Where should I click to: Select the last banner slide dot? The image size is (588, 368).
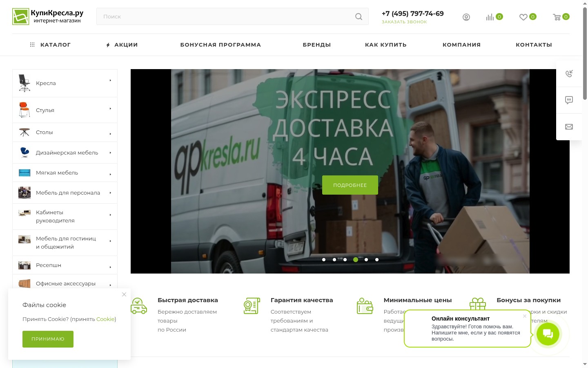(377, 260)
